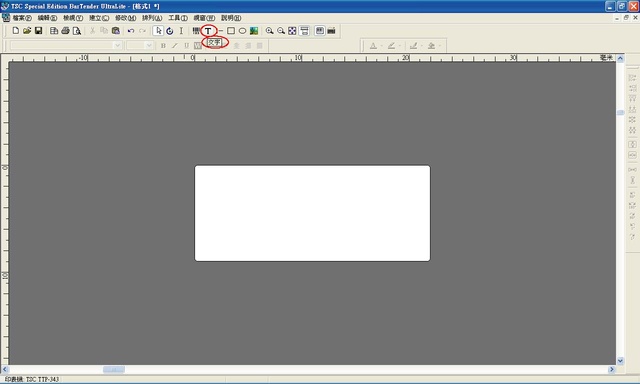Screen dimensions: 640x384
Task: Open the 檔案 (File) menu
Action: click(x=22, y=18)
